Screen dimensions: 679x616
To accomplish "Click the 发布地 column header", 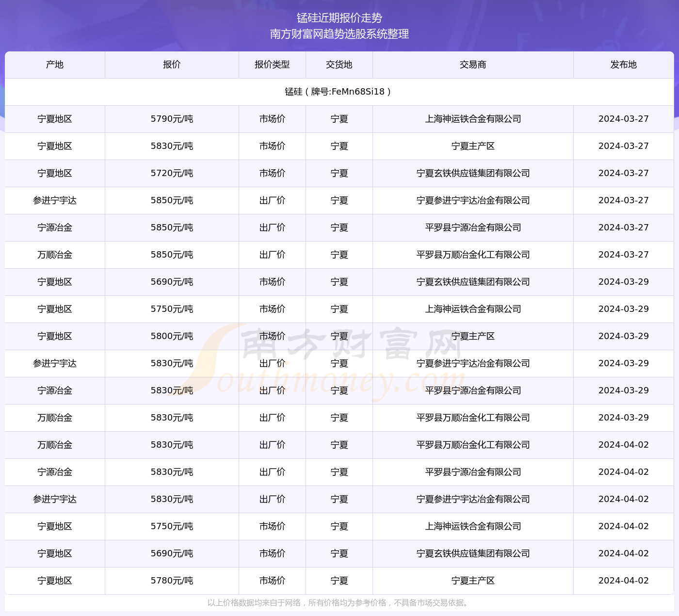I will (624, 65).
